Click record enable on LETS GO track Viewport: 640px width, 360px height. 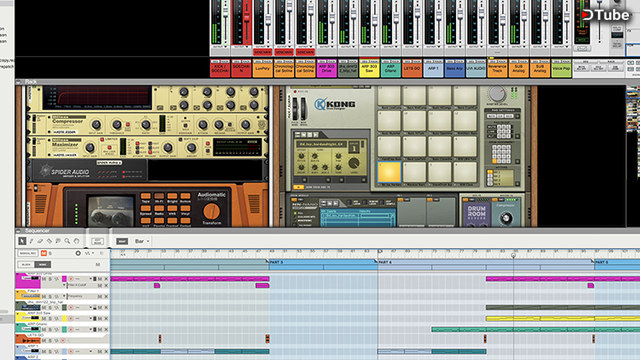[63, 340]
